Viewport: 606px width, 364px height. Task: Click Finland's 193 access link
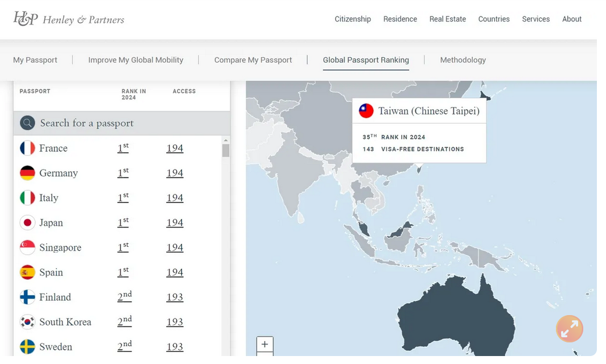[175, 297]
